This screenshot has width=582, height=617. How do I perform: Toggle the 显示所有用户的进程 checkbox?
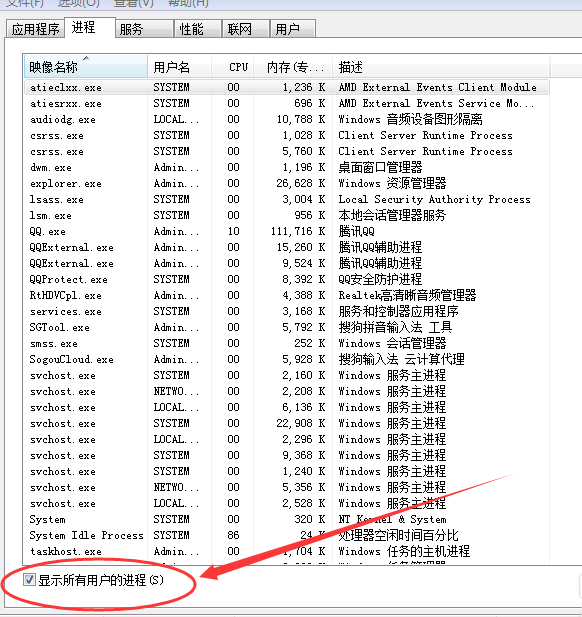click(x=30, y=580)
